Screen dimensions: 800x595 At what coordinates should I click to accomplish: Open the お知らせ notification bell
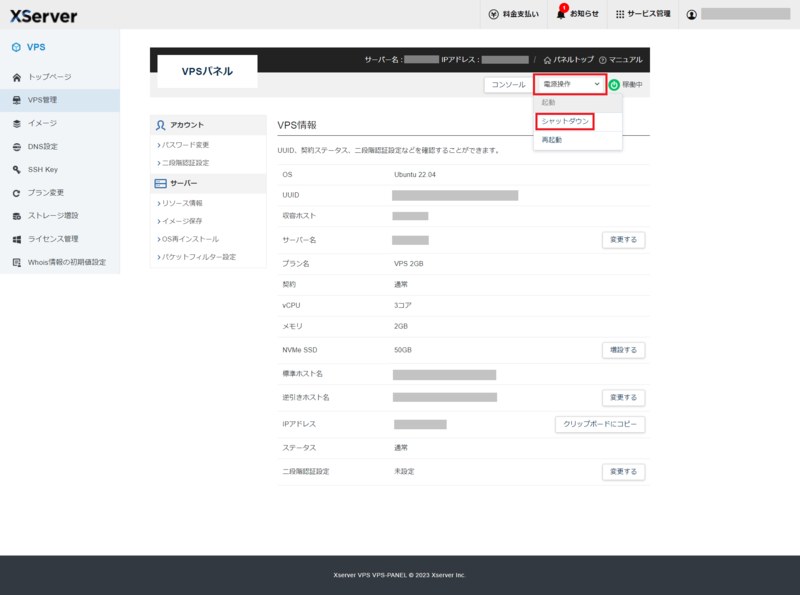tap(561, 14)
